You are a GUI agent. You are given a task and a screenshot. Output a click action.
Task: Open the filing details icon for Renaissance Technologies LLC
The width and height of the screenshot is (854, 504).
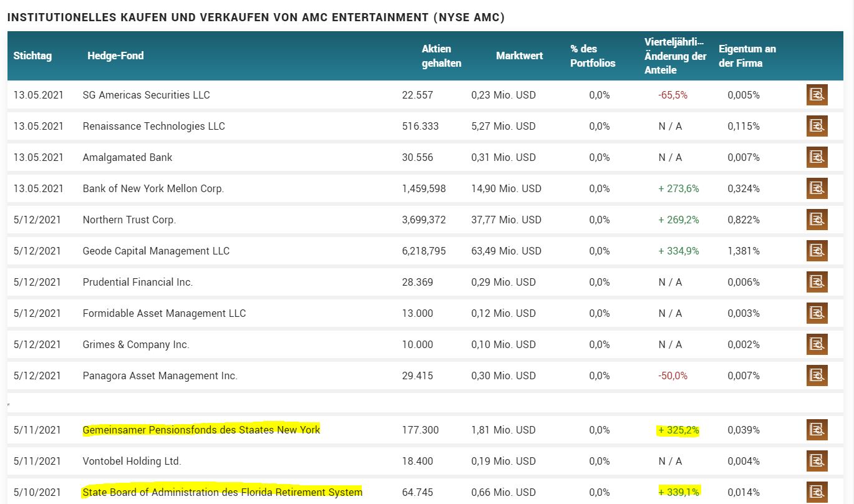click(817, 126)
